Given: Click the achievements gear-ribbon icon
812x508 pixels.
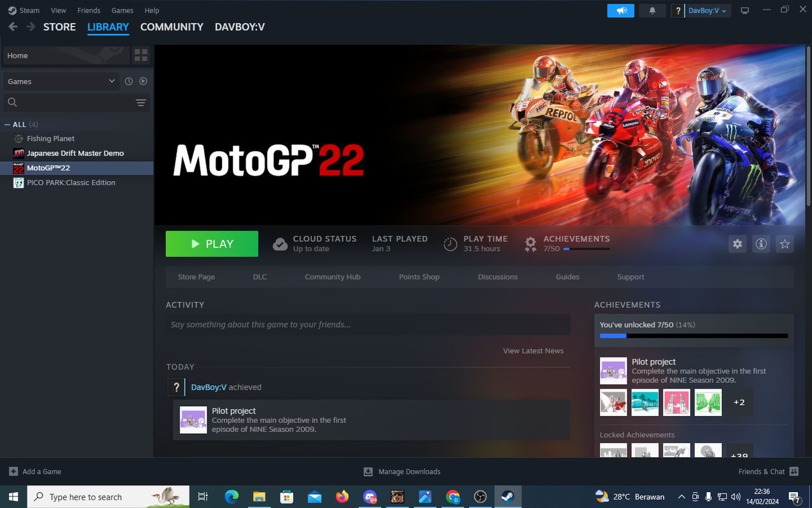Looking at the screenshot, I should tap(530, 244).
